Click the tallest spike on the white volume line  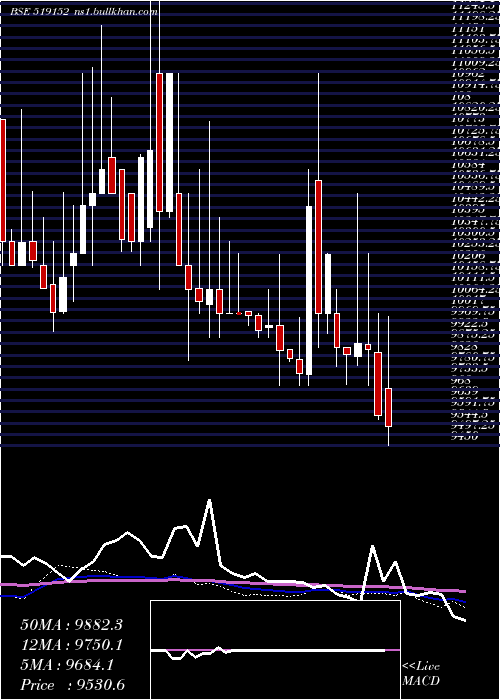(x=209, y=500)
